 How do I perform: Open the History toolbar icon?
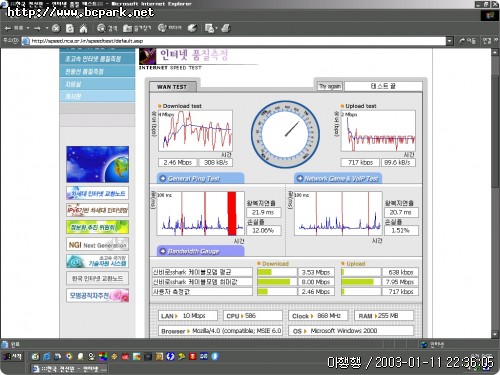click(x=192, y=28)
